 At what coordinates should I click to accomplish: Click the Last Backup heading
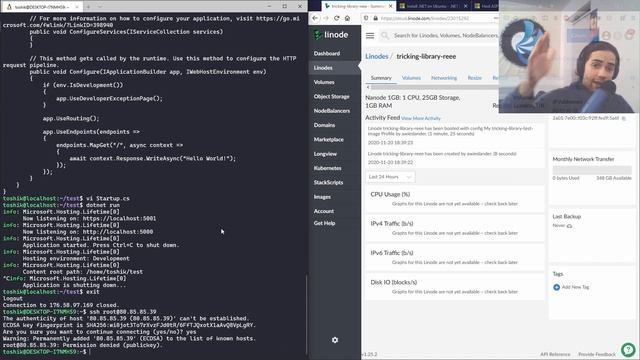click(567, 217)
